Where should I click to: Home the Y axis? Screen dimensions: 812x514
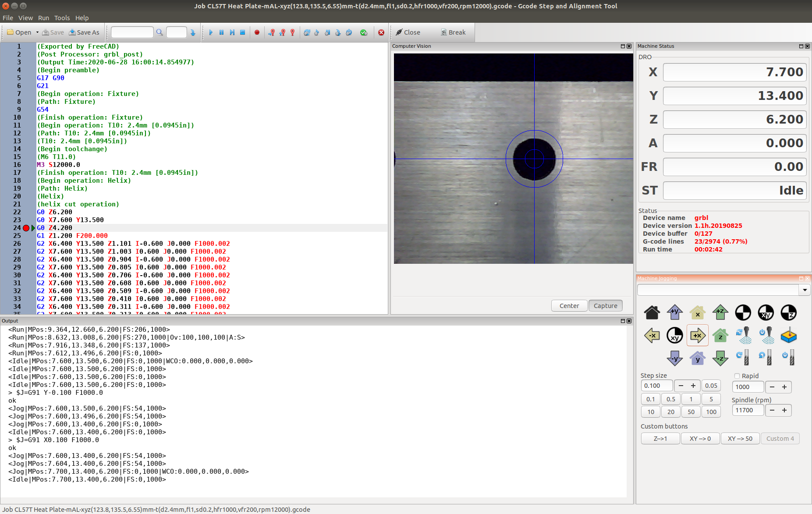click(x=698, y=358)
